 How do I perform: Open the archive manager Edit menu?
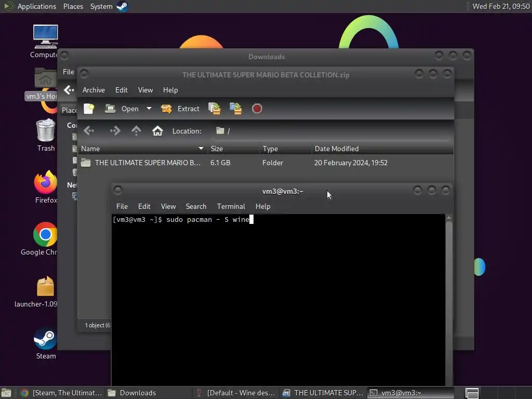pos(121,90)
